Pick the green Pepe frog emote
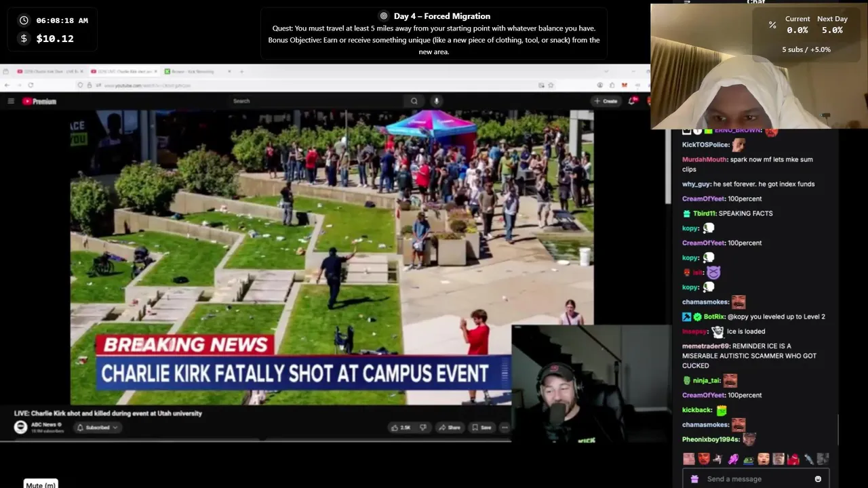The width and height of the screenshot is (868, 488). [749, 460]
